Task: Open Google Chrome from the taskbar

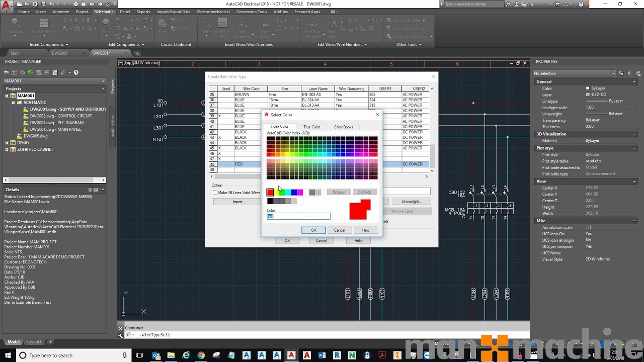Action: [x=201, y=355]
